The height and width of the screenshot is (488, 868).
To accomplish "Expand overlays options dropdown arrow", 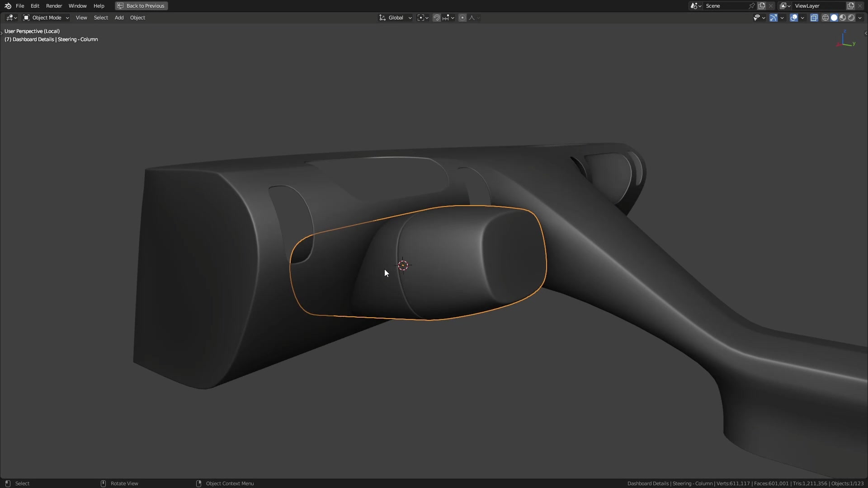I will coord(802,18).
